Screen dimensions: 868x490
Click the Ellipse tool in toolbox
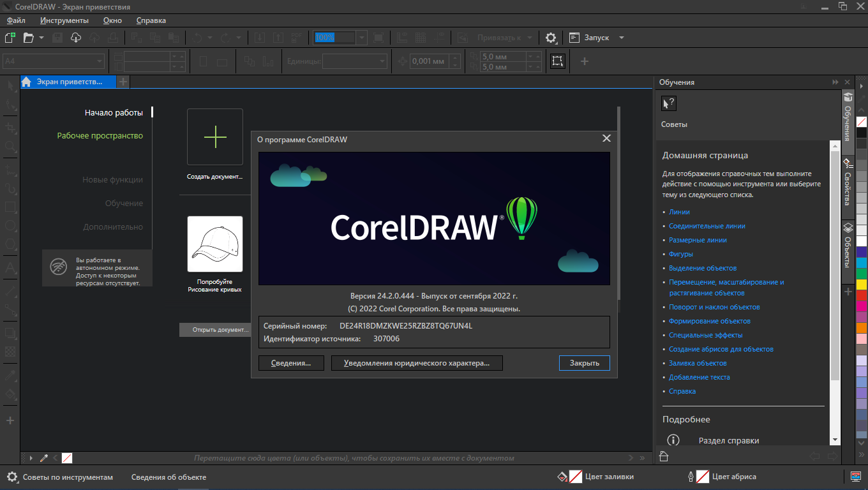tap(10, 226)
